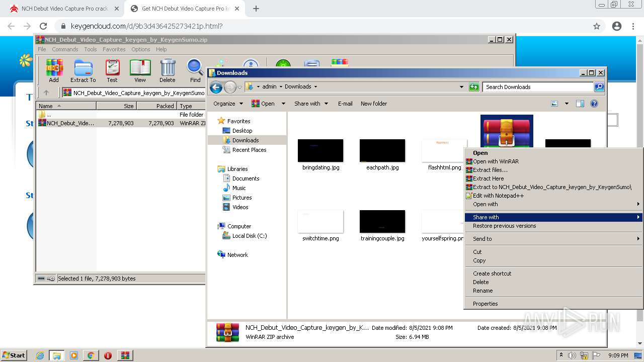
Task: Sort WinRAR list by Size column
Action: [x=116, y=106]
